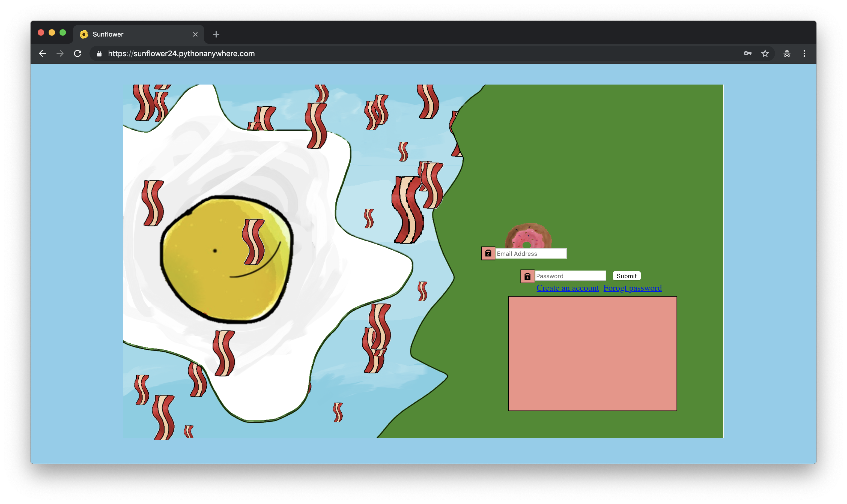Open the Forogt password link

pyautogui.click(x=632, y=288)
